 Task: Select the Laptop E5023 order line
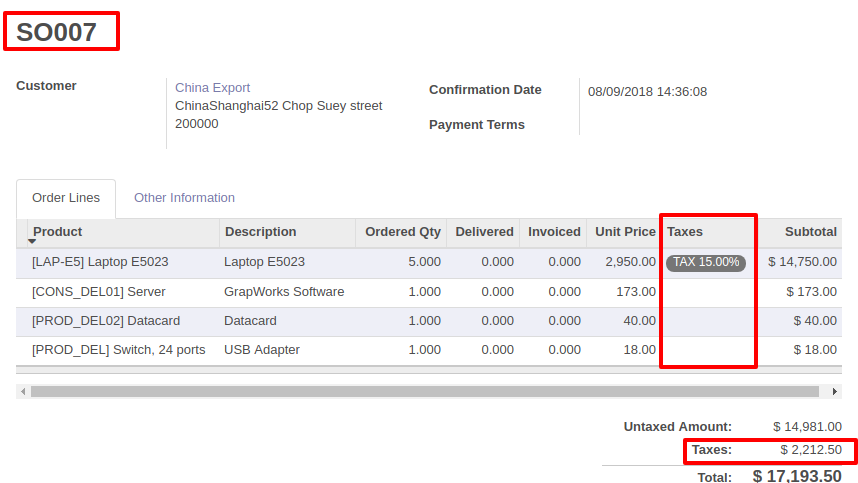429,263
